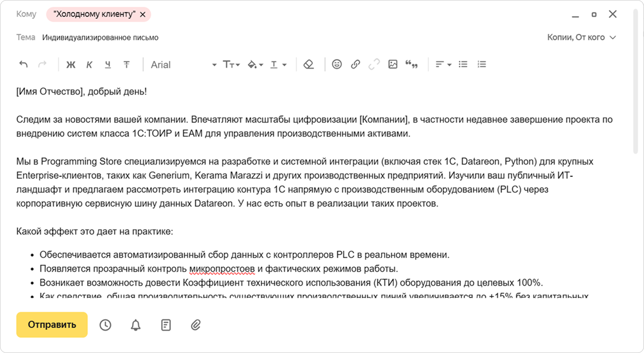
Task: Clear formatting with the eraser icon
Action: [308, 64]
